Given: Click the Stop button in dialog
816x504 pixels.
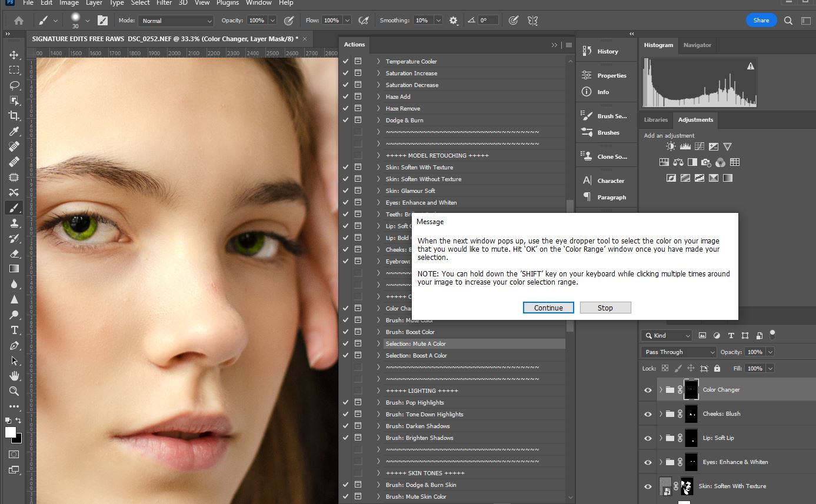Looking at the screenshot, I should point(605,308).
